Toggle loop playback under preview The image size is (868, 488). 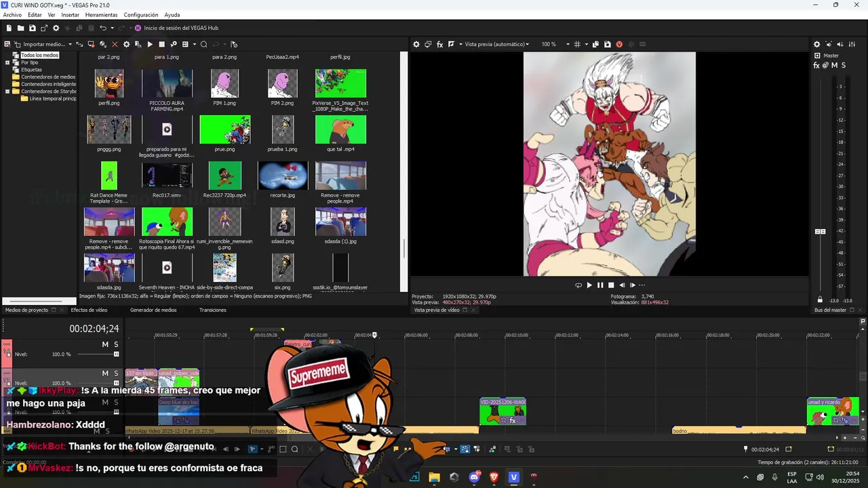pyautogui.click(x=578, y=285)
